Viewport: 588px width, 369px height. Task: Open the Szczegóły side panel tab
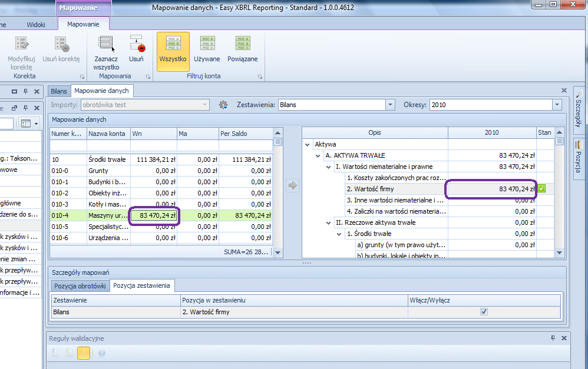coord(579,110)
